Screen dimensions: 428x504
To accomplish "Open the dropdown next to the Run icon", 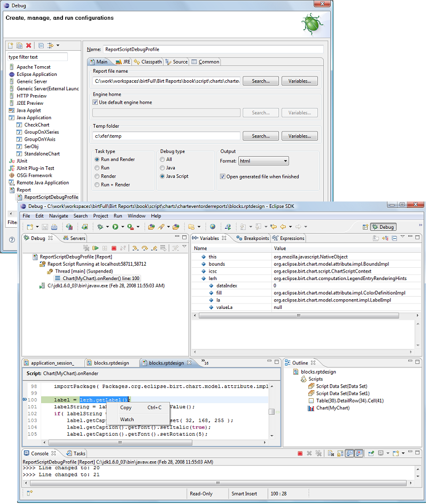I will click(x=123, y=227).
